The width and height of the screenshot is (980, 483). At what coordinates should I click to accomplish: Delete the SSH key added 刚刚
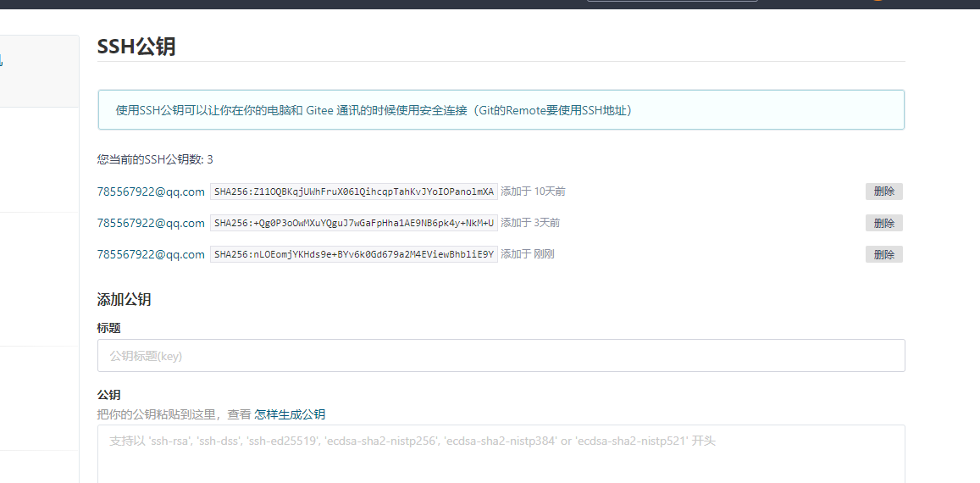(883, 254)
